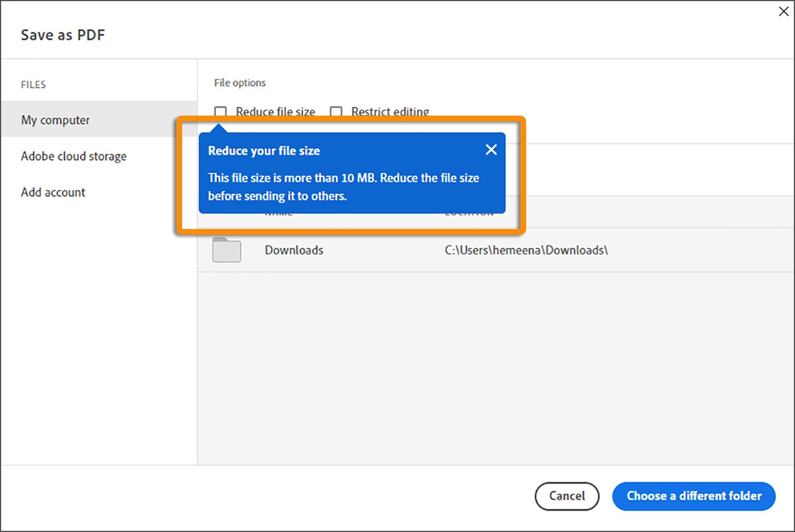Select My computer in the FILES list
The height and width of the screenshot is (532, 795).
pyautogui.click(x=55, y=120)
